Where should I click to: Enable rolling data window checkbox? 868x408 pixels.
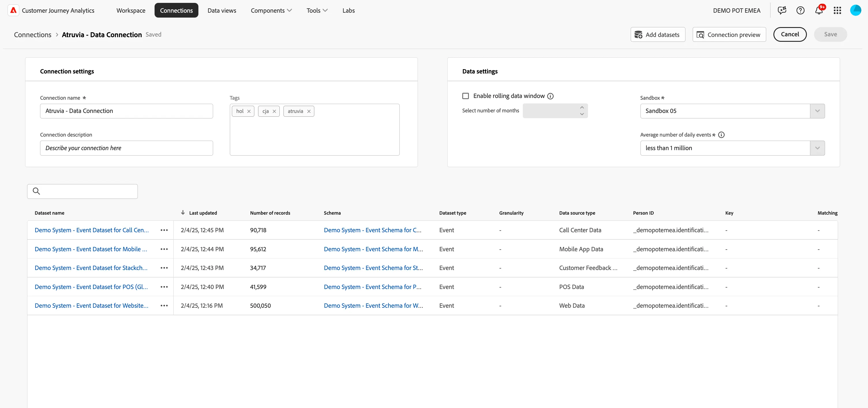tap(466, 96)
